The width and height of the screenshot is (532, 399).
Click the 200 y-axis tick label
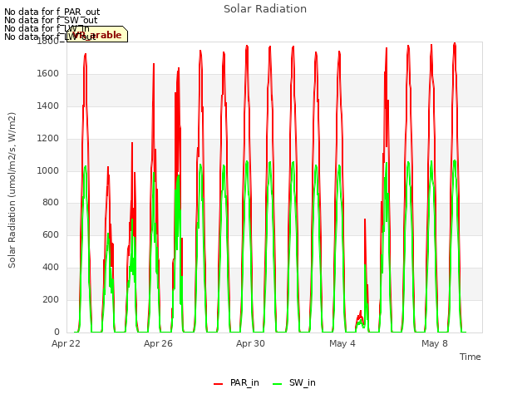pyautogui.click(x=51, y=299)
